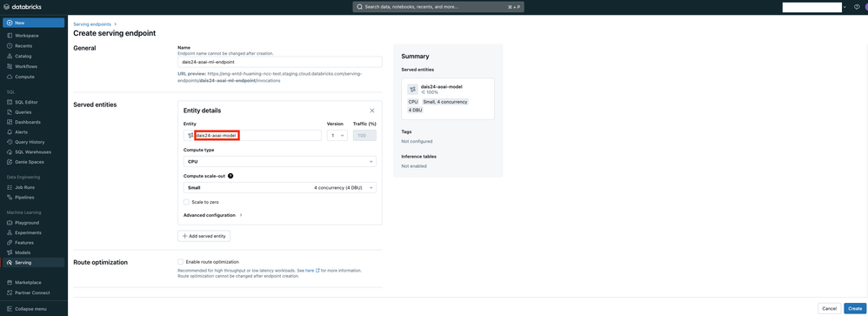Click the Cancel button
The height and width of the screenshot is (316, 868).
click(x=829, y=308)
